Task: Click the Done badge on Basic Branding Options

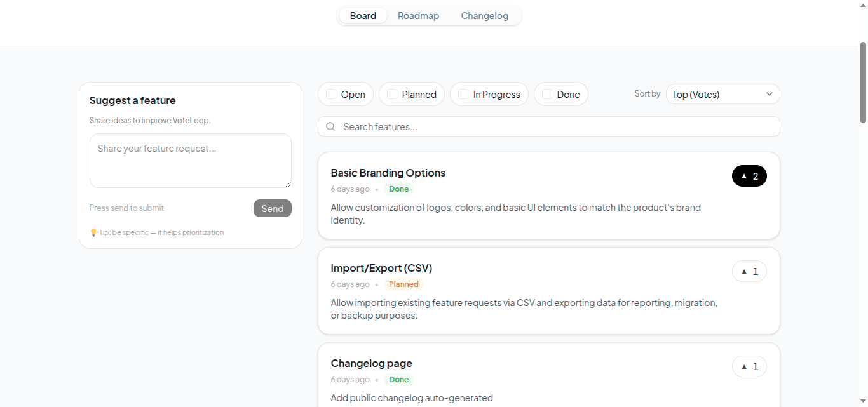Action: coord(399,189)
